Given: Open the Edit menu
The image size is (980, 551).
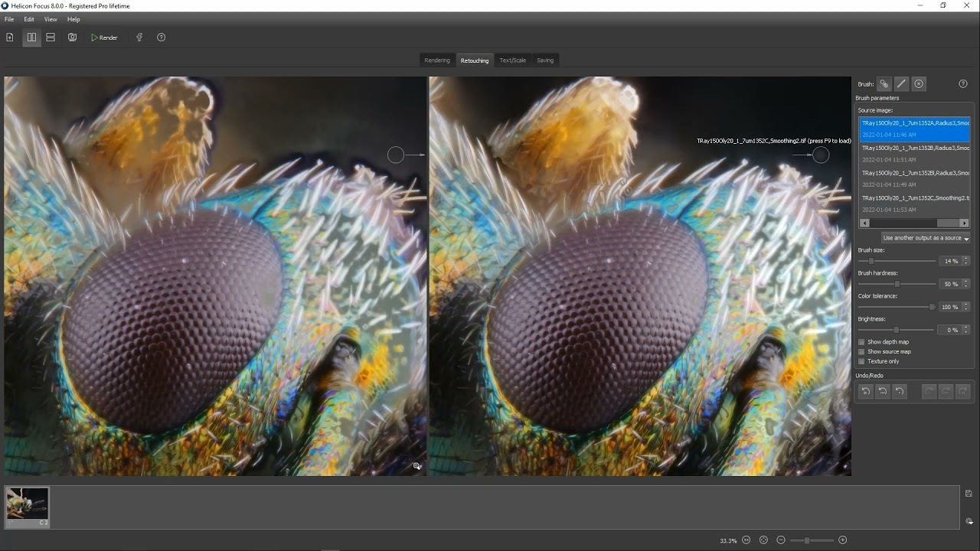Looking at the screenshot, I should click(28, 19).
